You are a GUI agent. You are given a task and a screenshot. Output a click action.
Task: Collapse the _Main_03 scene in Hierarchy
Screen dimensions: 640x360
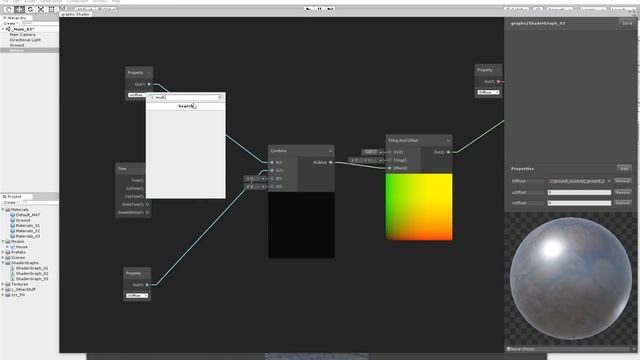tap(3, 29)
